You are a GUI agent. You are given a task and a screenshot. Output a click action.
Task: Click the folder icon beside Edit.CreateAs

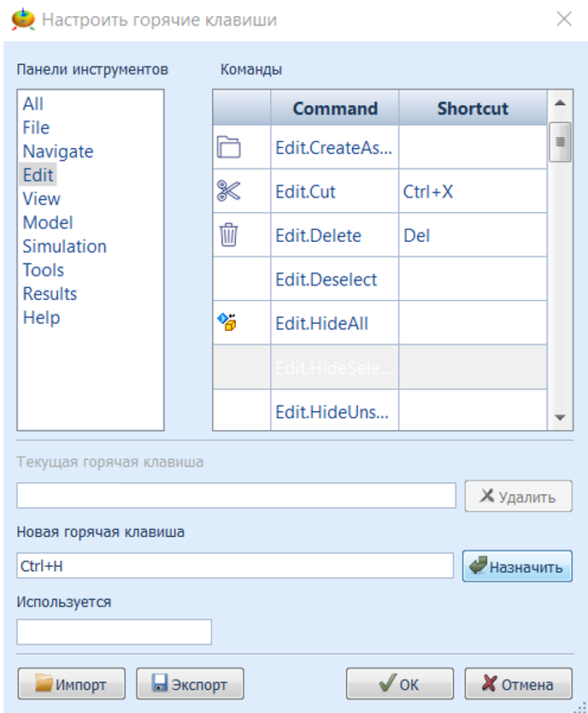[x=228, y=147]
